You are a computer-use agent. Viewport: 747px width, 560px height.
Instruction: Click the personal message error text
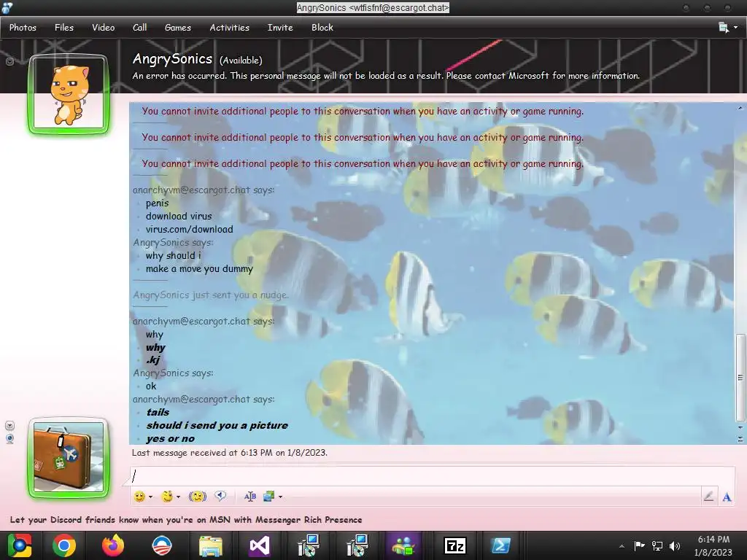point(386,76)
